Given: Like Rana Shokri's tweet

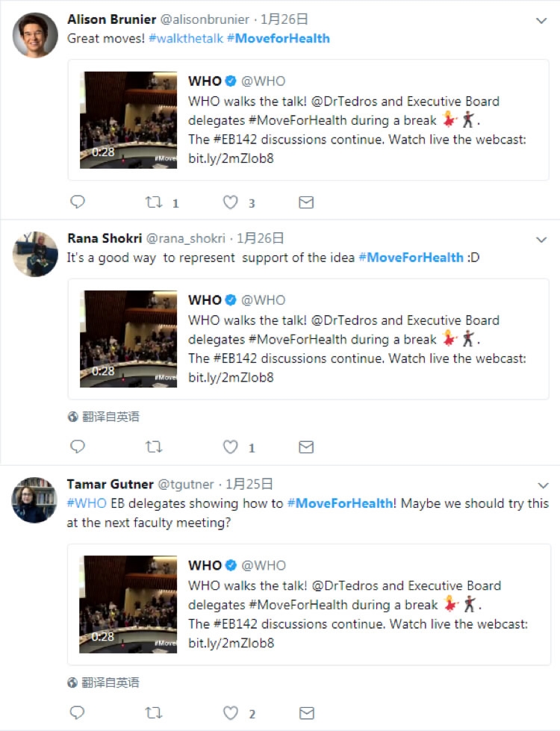Looking at the screenshot, I should [231, 447].
